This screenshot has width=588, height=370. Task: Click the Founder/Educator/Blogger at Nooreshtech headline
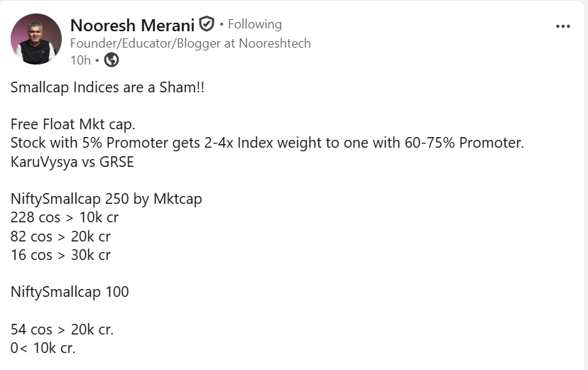pyautogui.click(x=190, y=43)
